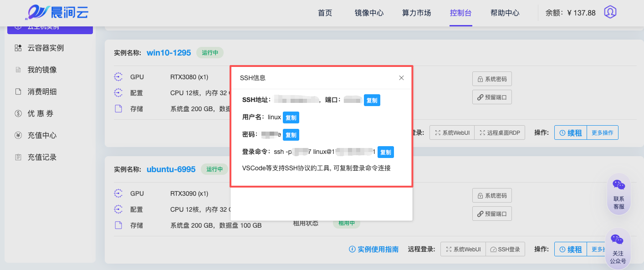This screenshot has height=270, width=644.
Task: Navigate to 算力市场 tab
Action: tap(416, 13)
